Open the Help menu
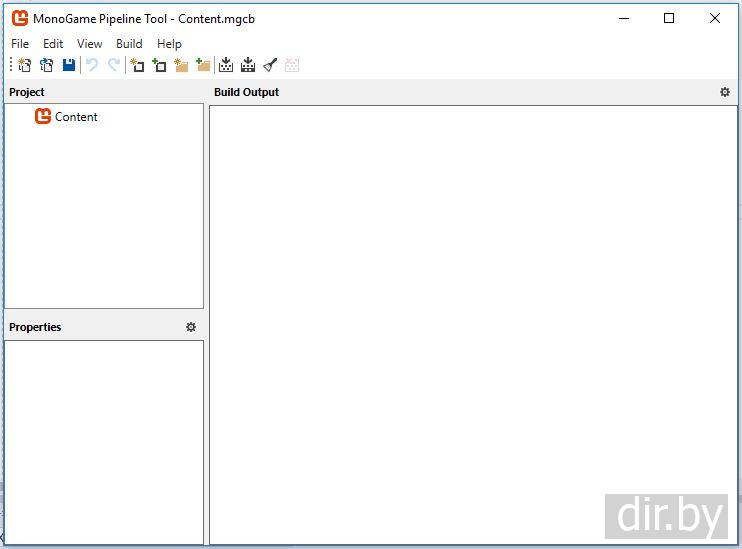Viewport: 742px width, 549px height. click(169, 44)
